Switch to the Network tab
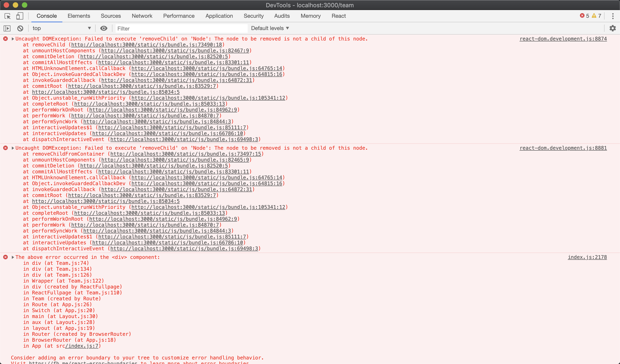This screenshot has height=364, width=620. coord(142,16)
